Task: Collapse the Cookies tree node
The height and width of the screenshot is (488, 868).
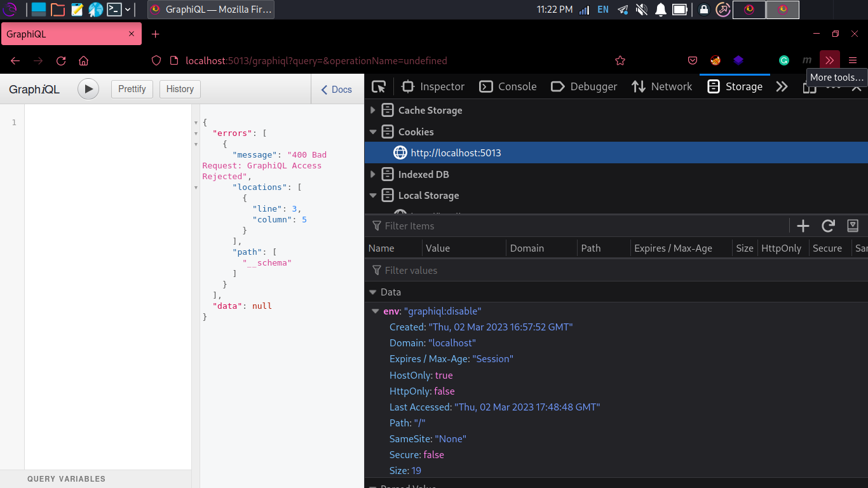Action: (x=373, y=132)
